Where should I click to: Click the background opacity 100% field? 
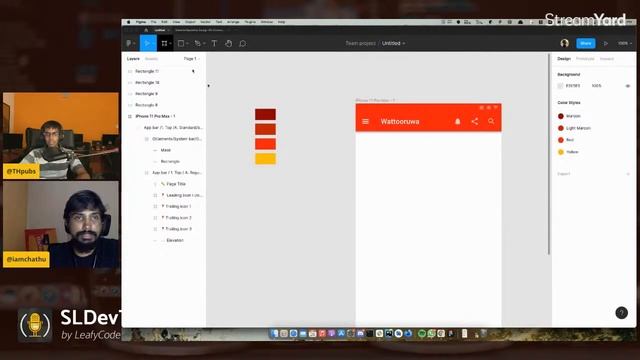coord(596,86)
